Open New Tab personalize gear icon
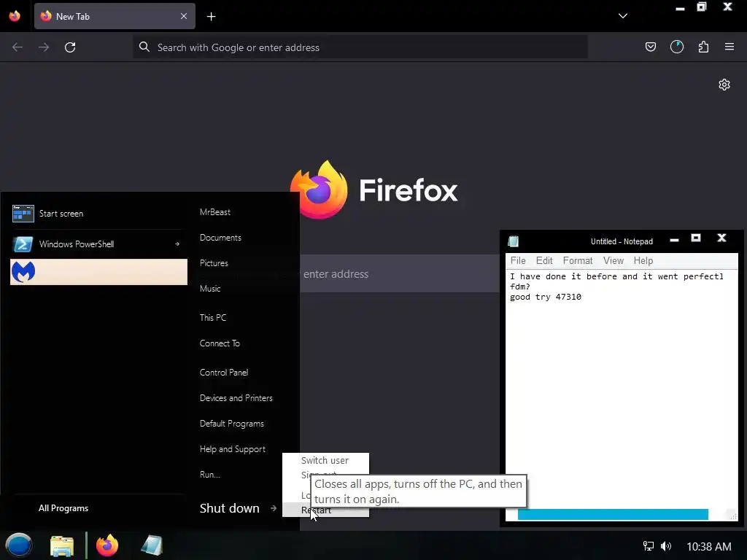Viewport: 747px width, 560px height. pyautogui.click(x=724, y=85)
